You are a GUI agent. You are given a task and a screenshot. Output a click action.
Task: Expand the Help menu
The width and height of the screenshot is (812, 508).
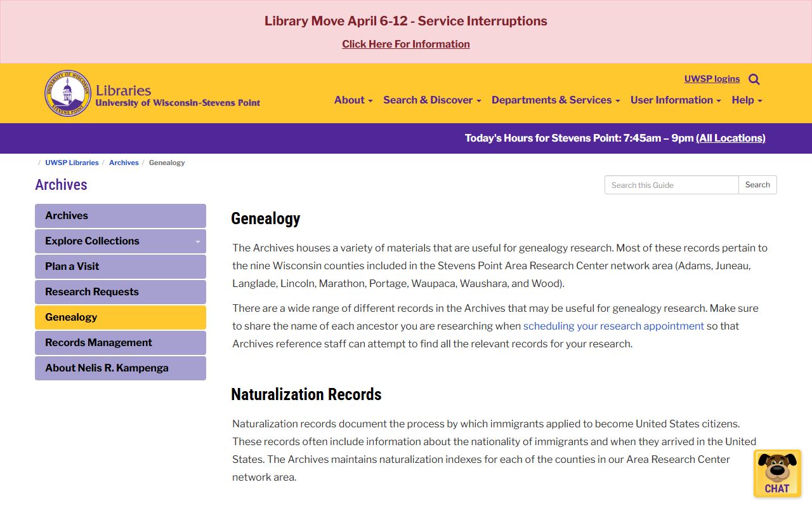tap(747, 100)
